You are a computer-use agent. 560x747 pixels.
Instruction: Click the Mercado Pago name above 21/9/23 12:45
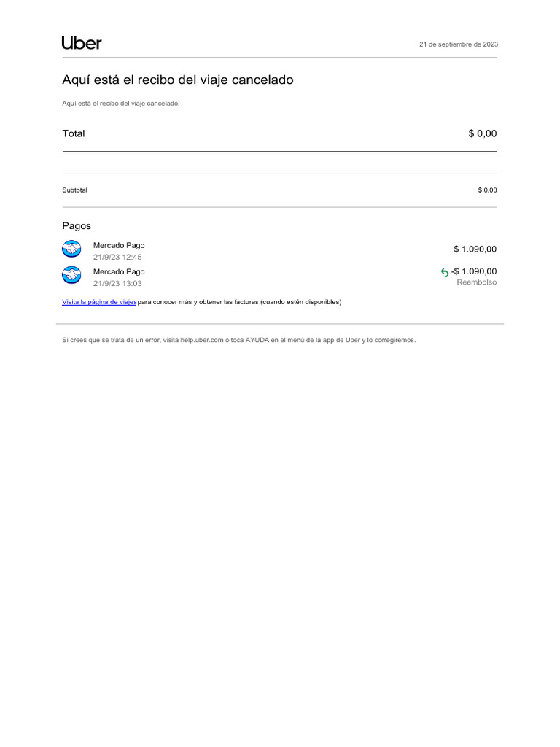point(119,245)
